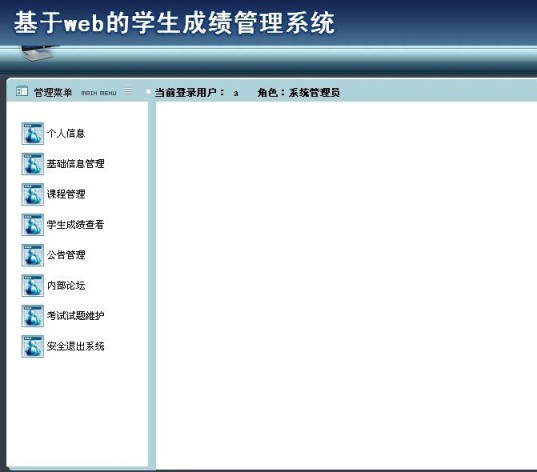
Task: Click the icon beside 公告管理
Action: tap(33, 255)
